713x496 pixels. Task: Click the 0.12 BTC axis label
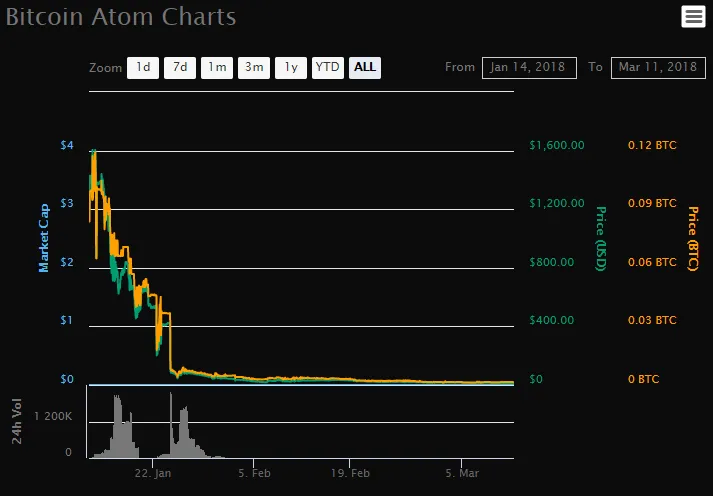pyautogui.click(x=652, y=145)
